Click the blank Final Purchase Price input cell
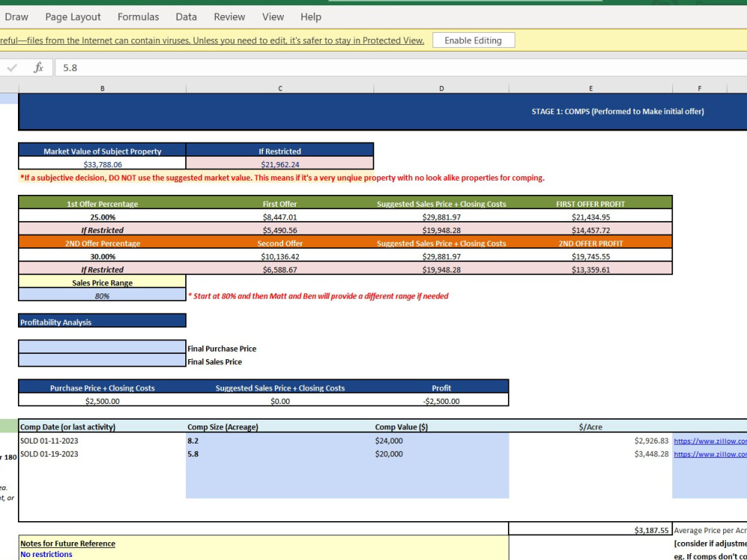The width and height of the screenshot is (747, 560). tap(102, 347)
